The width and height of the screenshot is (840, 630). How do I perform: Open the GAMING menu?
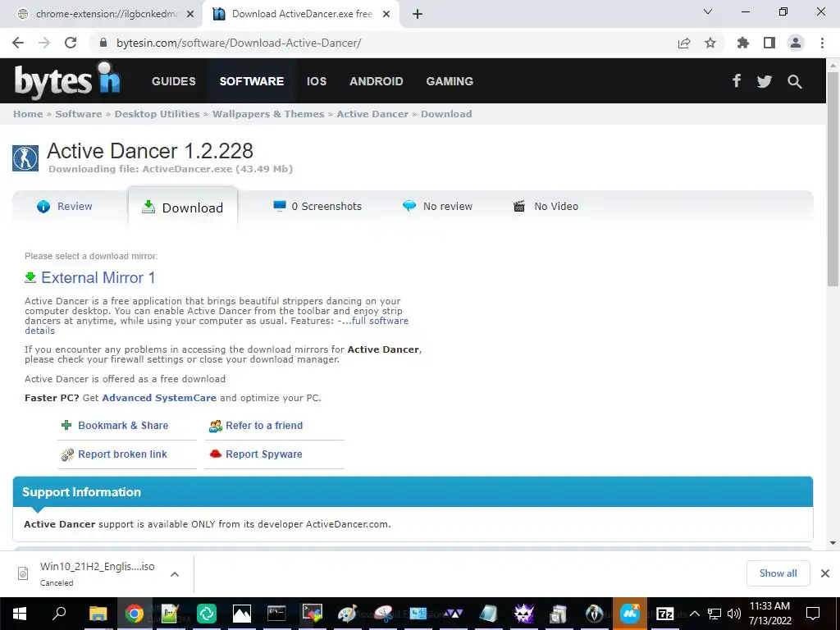450,81
